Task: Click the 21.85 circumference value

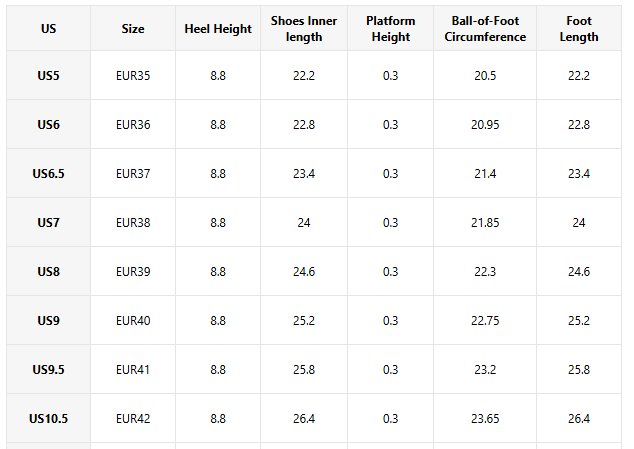Action: point(485,222)
